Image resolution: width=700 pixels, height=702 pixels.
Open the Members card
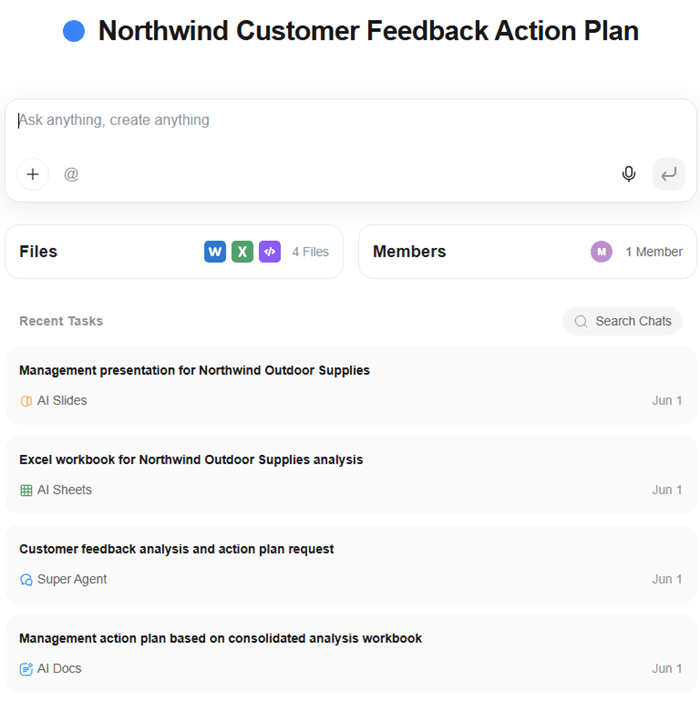pyautogui.click(x=527, y=252)
